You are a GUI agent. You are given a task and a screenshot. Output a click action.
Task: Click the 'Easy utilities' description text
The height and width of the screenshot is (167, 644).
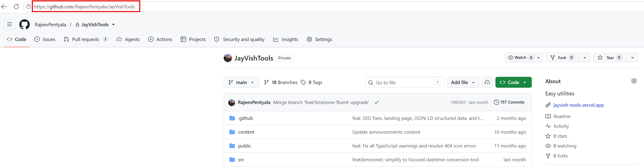pyautogui.click(x=560, y=93)
